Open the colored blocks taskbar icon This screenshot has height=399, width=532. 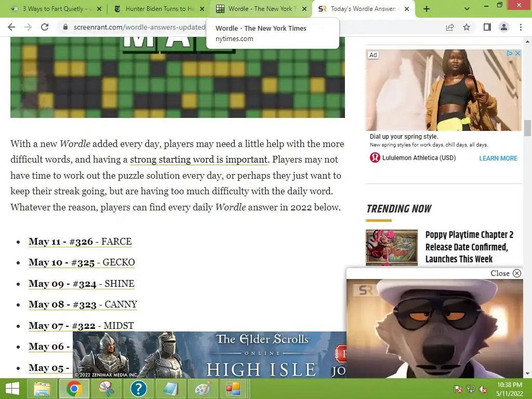[x=233, y=389]
